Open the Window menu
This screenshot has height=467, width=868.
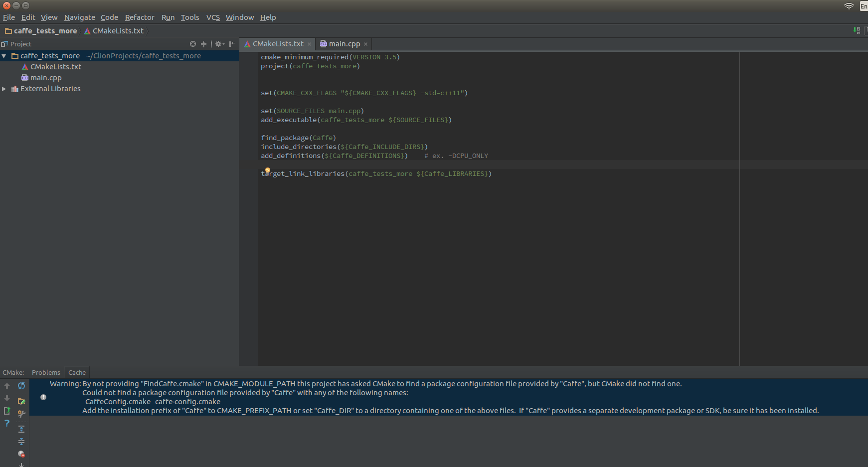(240, 17)
